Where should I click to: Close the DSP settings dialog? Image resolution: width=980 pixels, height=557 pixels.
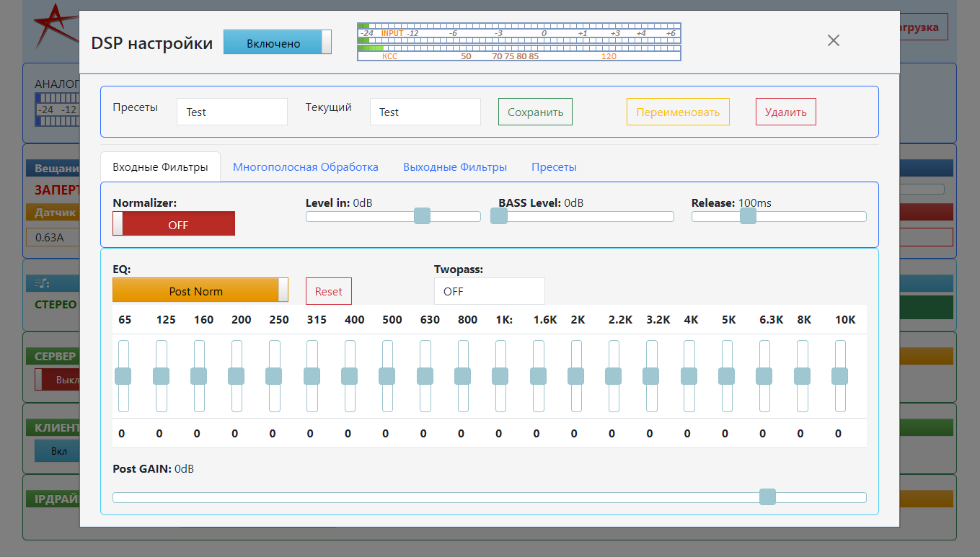(x=833, y=41)
